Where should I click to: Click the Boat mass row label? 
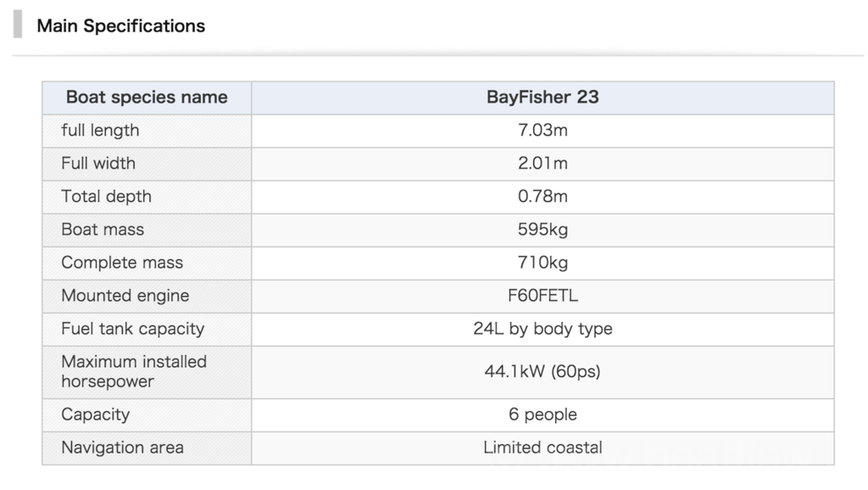point(103,230)
